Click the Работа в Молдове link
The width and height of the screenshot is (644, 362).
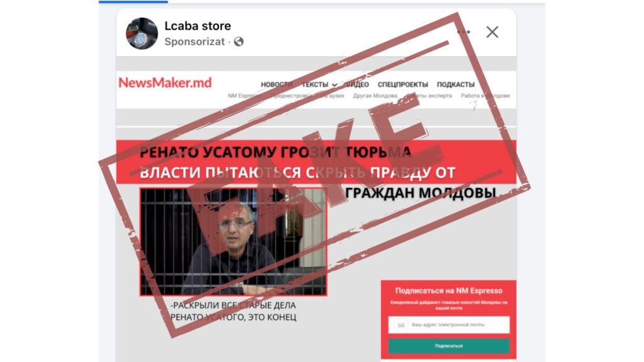click(x=485, y=96)
